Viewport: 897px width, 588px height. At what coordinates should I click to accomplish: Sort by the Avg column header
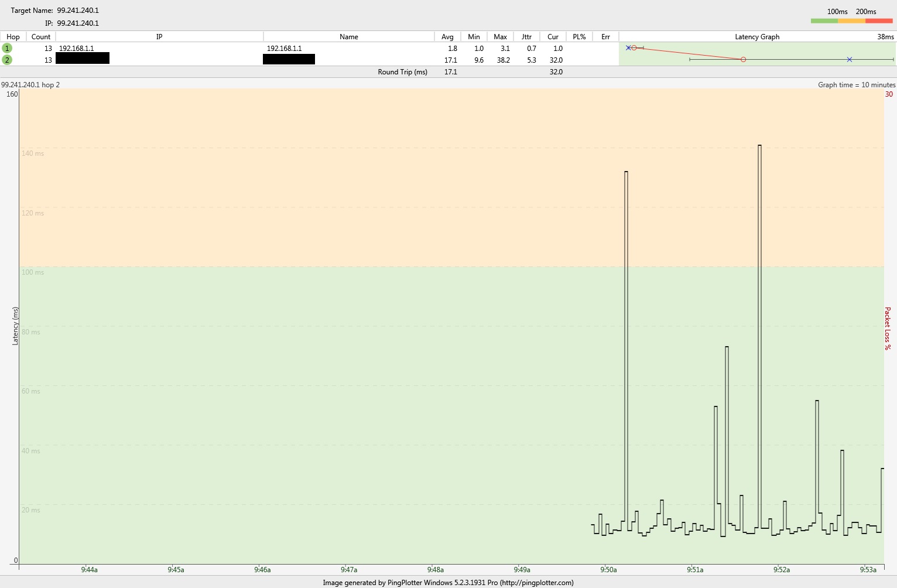[x=447, y=37]
